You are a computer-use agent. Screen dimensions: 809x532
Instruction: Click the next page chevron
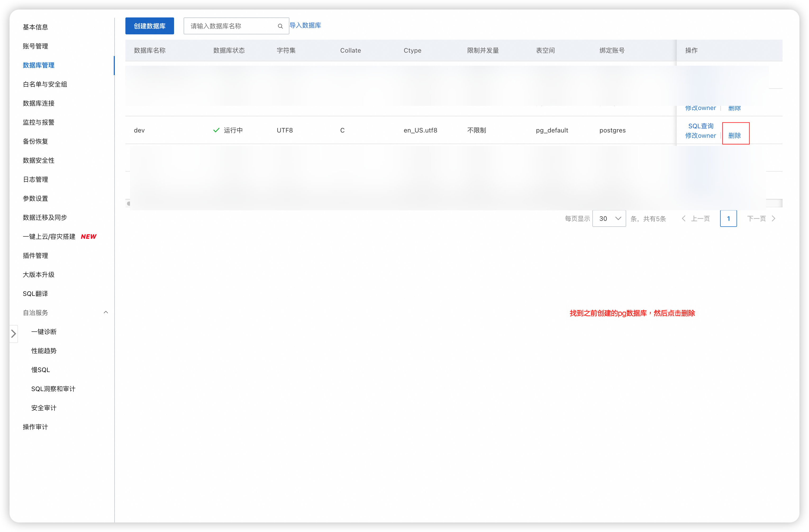click(x=773, y=218)
